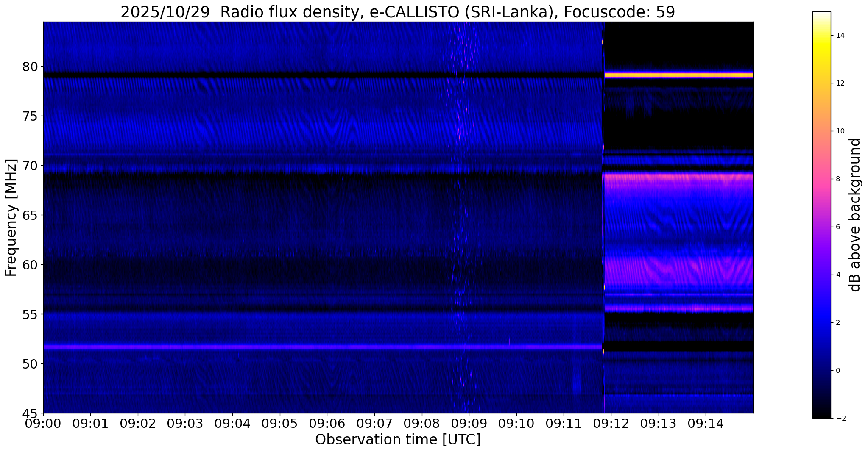The image size is (868, 452).
Task: Click the colorbar tick label 8
Action: tap(837, 179)
